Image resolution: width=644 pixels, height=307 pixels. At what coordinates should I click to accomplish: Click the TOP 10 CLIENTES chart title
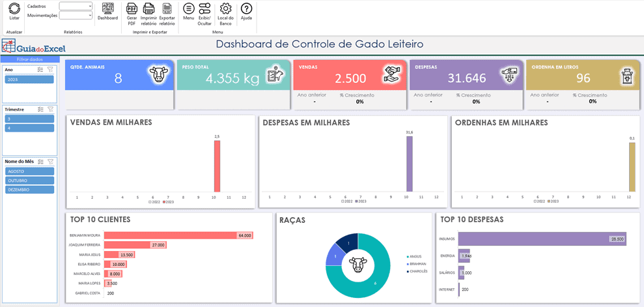100,220
